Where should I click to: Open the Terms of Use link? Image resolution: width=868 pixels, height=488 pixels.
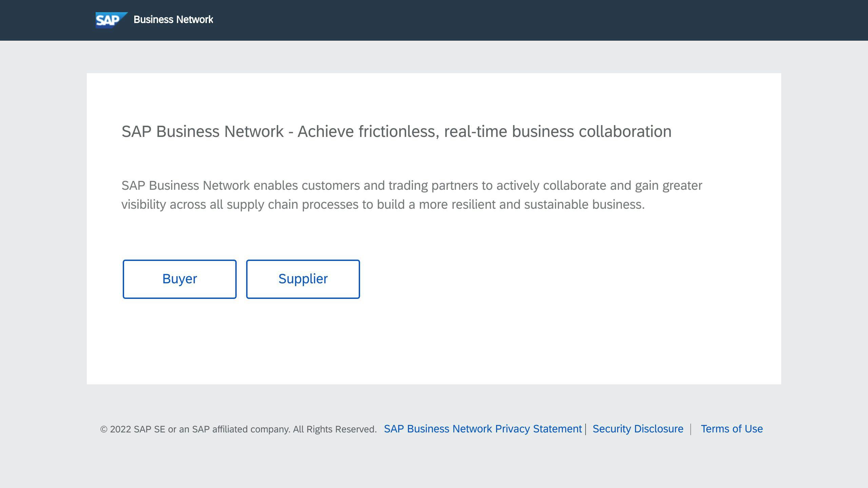tap(732, 429)
